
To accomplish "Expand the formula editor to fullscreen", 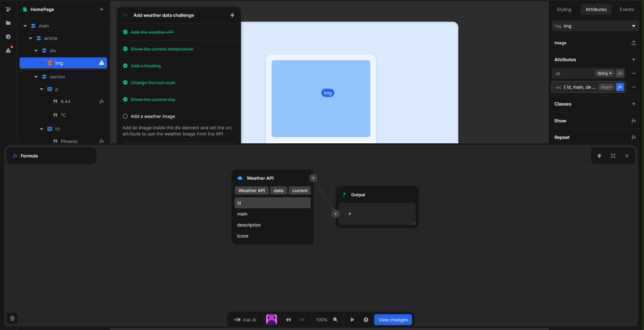I will coord(613,156).
